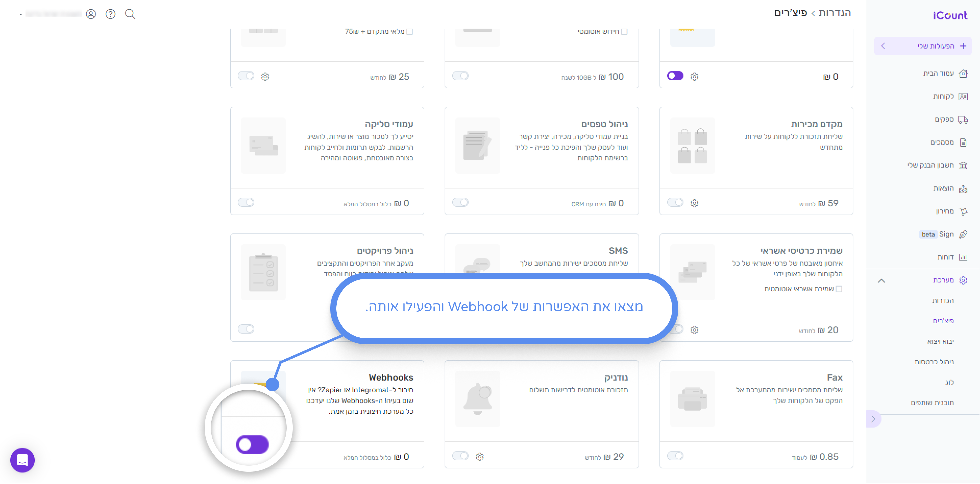Click the user profile icon
The image size is (980, 484).
pos(91,14)
